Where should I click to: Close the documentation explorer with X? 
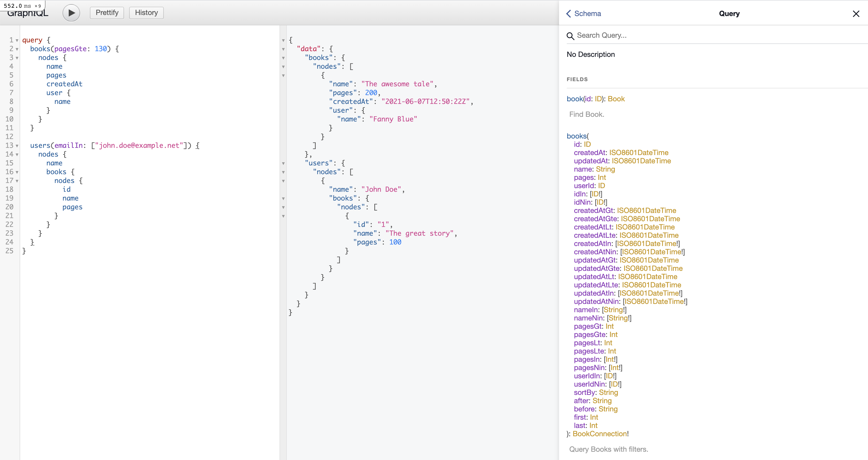856,13
